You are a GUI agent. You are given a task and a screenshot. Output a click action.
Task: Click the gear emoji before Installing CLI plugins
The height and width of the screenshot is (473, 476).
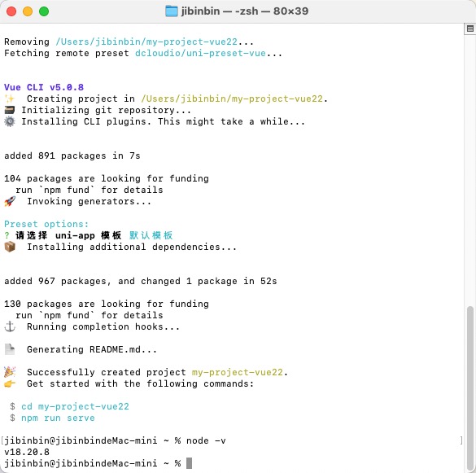[10, 121]
